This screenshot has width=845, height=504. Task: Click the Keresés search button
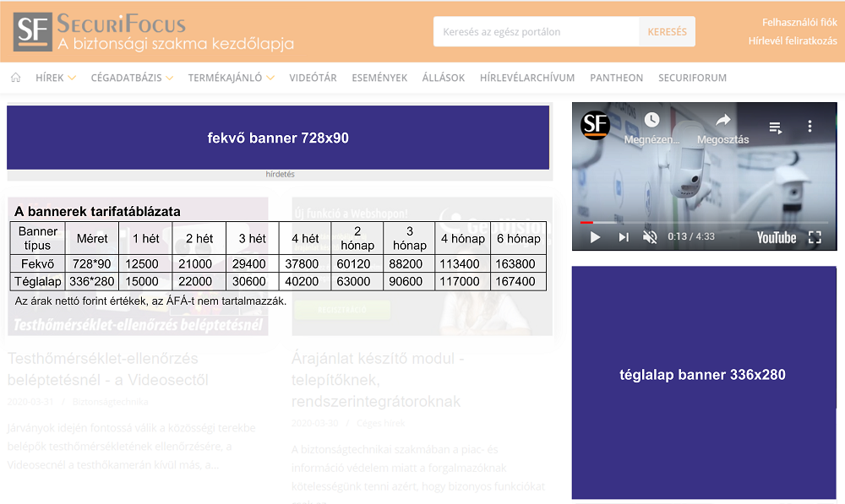point(668,32)
